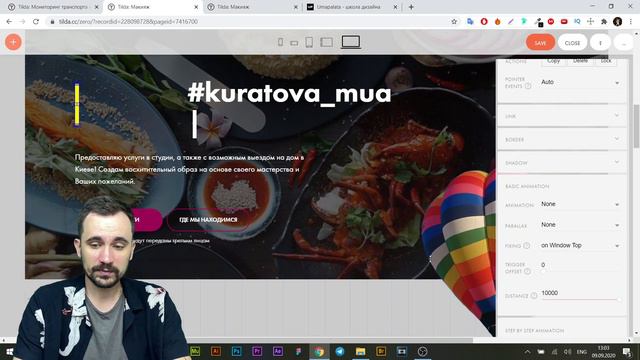The height and width of the screenshot is (360, 640).
Task: Select the desktop screen size icon
Action: pos(351,42)
